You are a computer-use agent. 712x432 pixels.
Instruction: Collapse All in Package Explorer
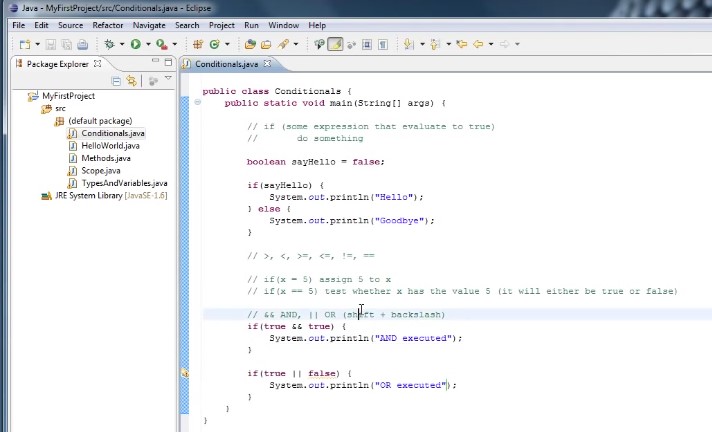click(117, 80)
